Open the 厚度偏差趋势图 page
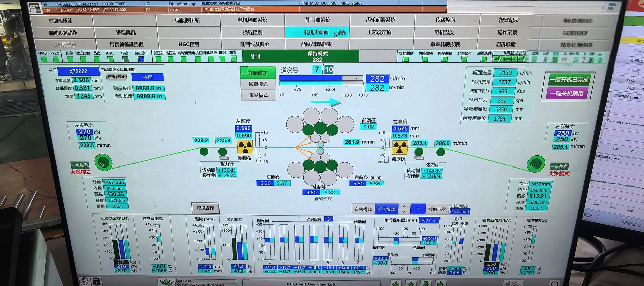This screenshot has height=286, width=644. pos(126,44)
